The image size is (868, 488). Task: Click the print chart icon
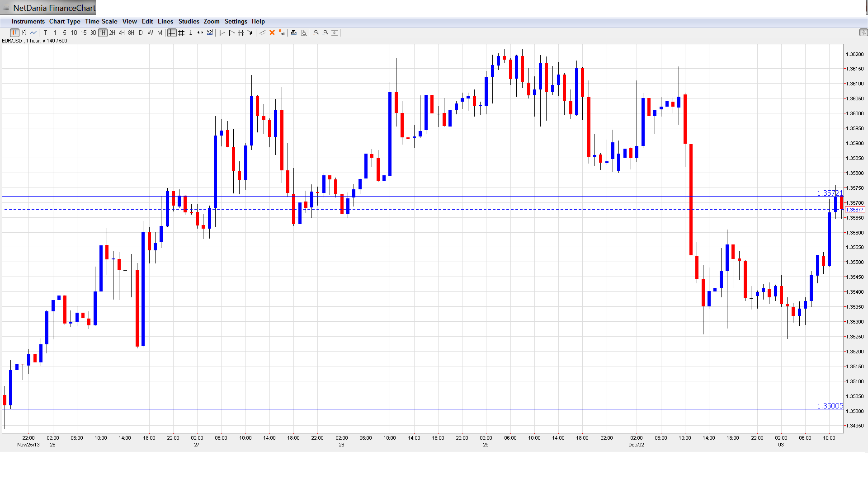coord(294,33)
